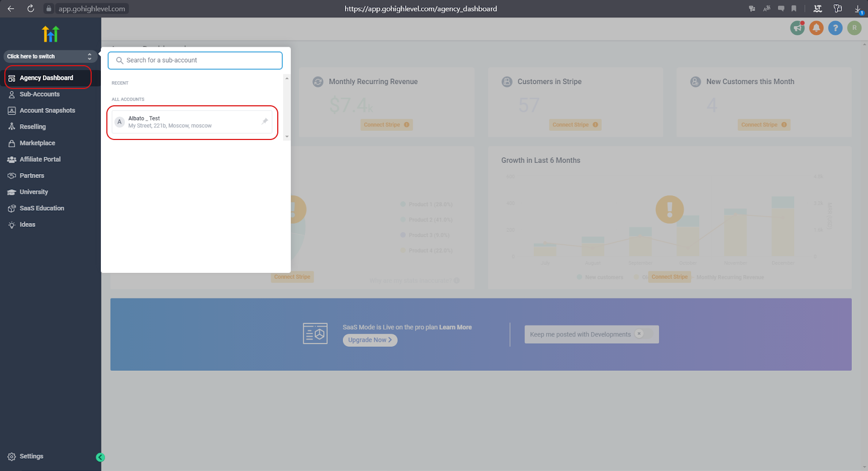868x471 pixels.
Task: Toggle 'Keep me posted with Developments' switch
Action: [x=643, y=334]
